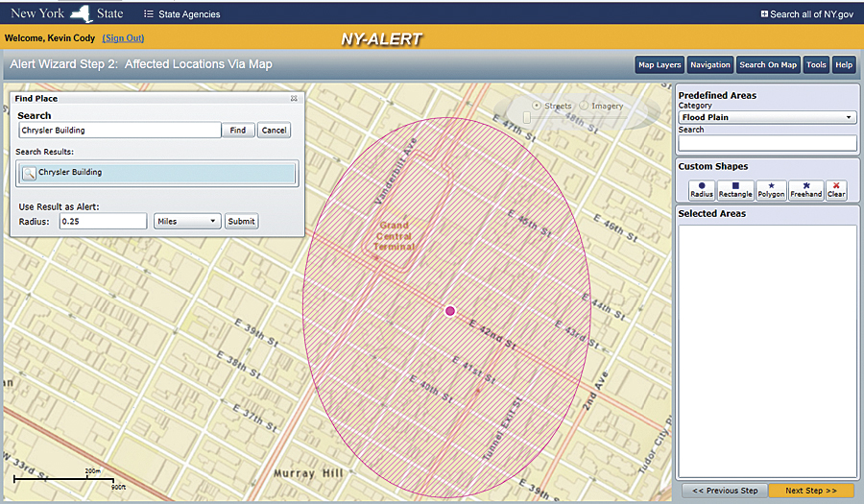Select the Chrysler Building search result
The height and width of the screenshot is (504, 864).
click(x=157, y=173)
